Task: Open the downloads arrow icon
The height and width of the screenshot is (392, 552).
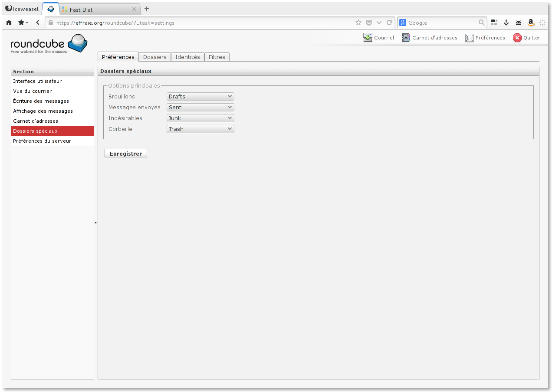Action: pyautogui.click(x=506, y=23)
